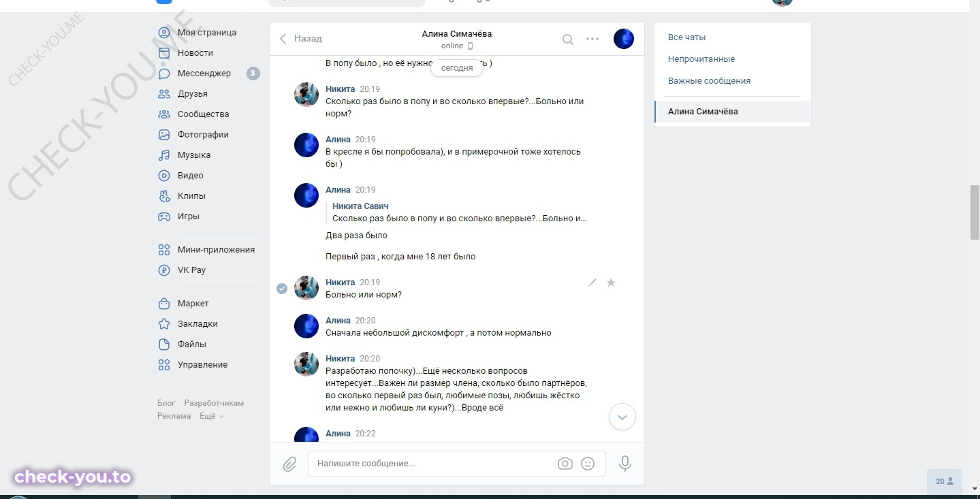Viewport: 980px width, 499px height.
Task: Open the three-dots chat actions menu
Action: (x=592, y=39)
